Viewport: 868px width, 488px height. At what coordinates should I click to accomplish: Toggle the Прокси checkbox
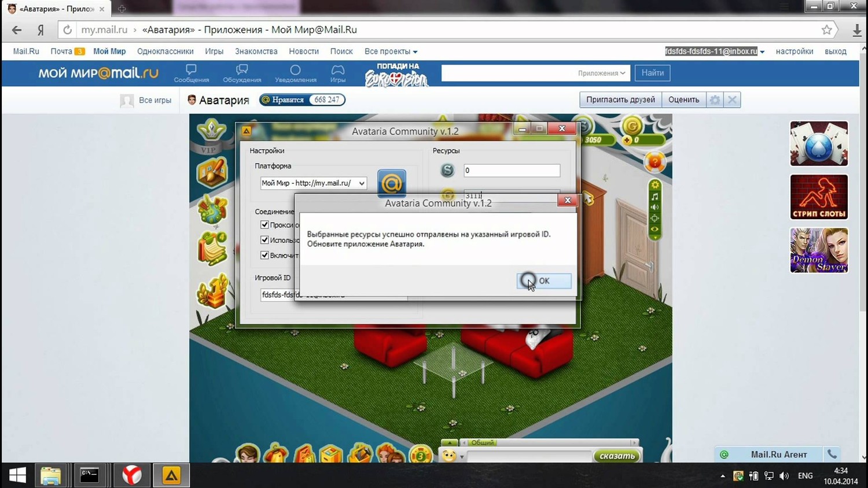264,225
